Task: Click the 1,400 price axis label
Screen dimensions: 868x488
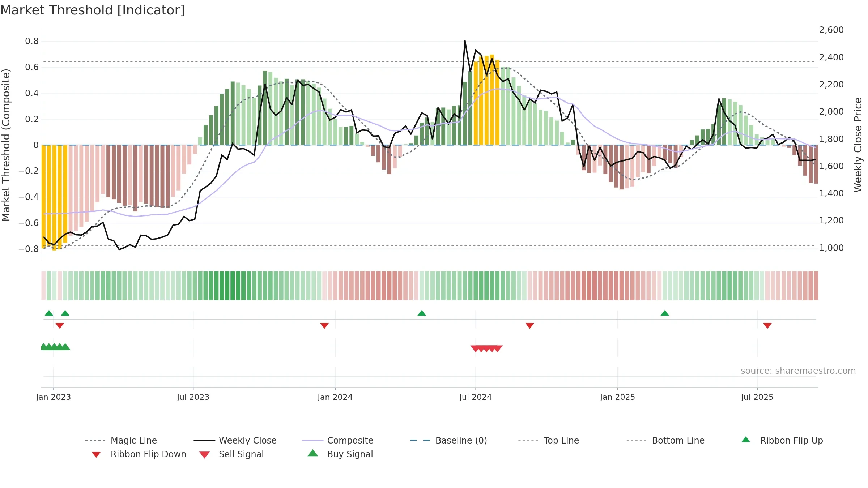Action: pos(831,193)
